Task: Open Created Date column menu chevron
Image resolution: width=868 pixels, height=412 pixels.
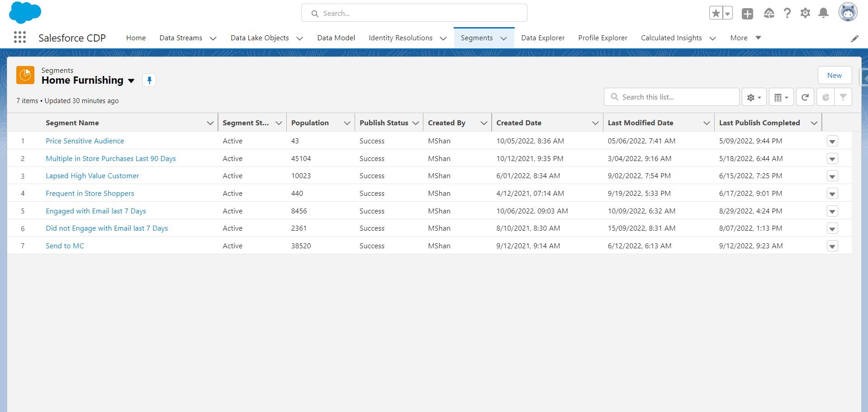Action: (595, 123)
